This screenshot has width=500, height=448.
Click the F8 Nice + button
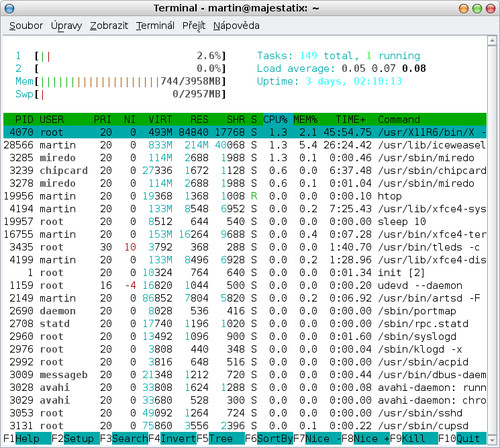(x=366, y=438)
